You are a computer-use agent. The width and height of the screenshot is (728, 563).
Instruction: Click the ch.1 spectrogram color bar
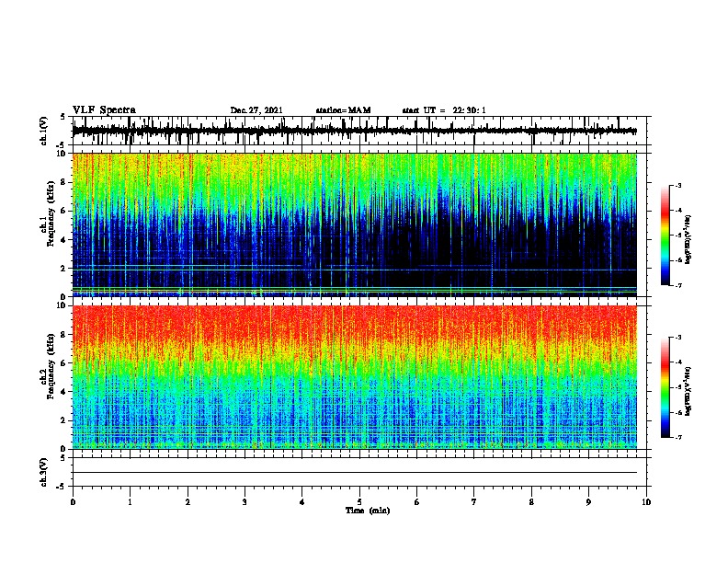(x=665, y=236)
